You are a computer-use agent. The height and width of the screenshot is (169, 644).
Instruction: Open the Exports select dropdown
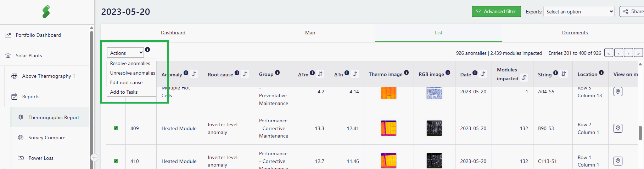pos(579,12)
